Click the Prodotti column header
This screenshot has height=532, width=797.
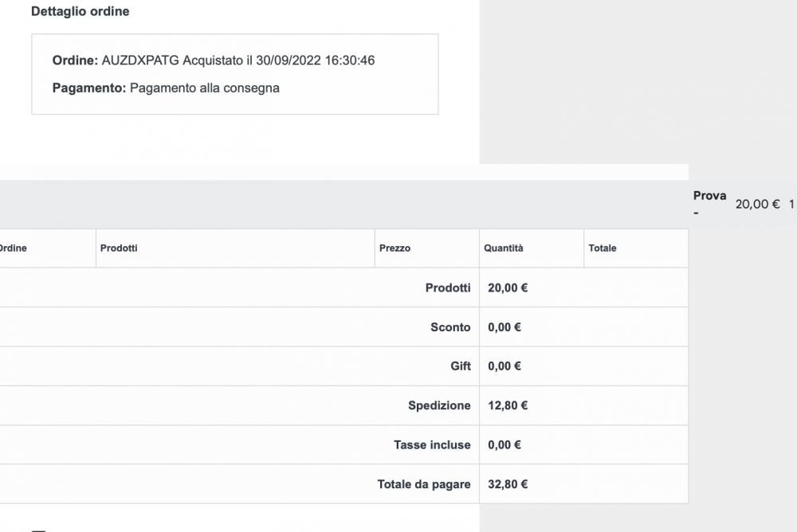[x=119, y=248]
